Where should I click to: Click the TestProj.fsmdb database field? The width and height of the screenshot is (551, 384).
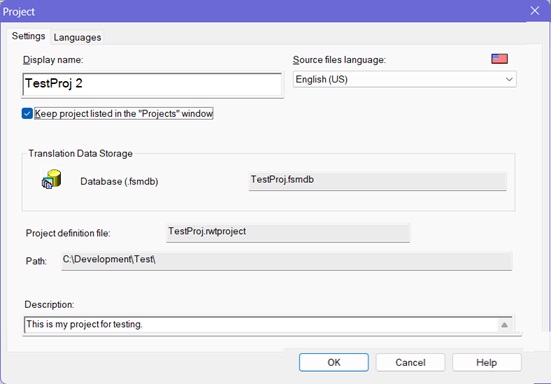tap(377, 181)
